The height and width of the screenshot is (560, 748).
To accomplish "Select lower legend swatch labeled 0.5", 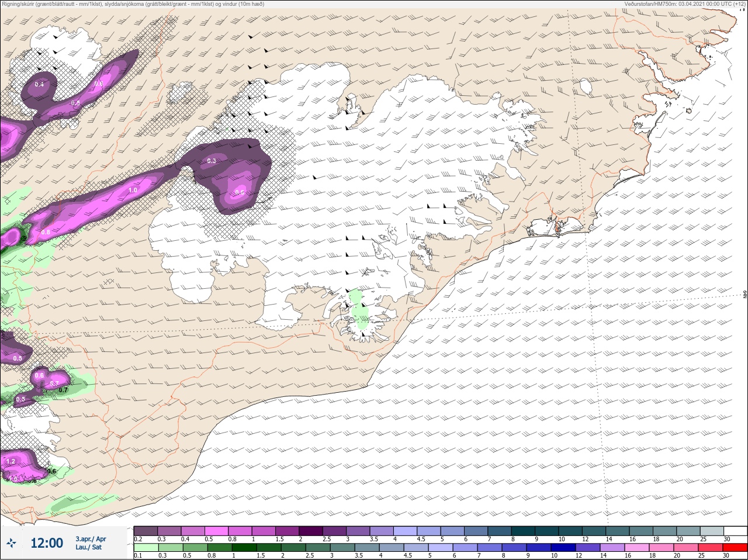I will [x=195, y=548].
